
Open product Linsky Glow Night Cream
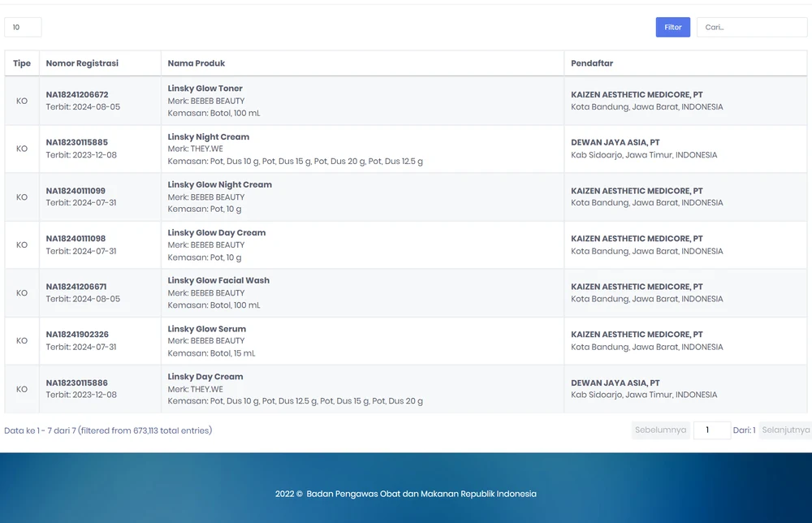point(219,185)
